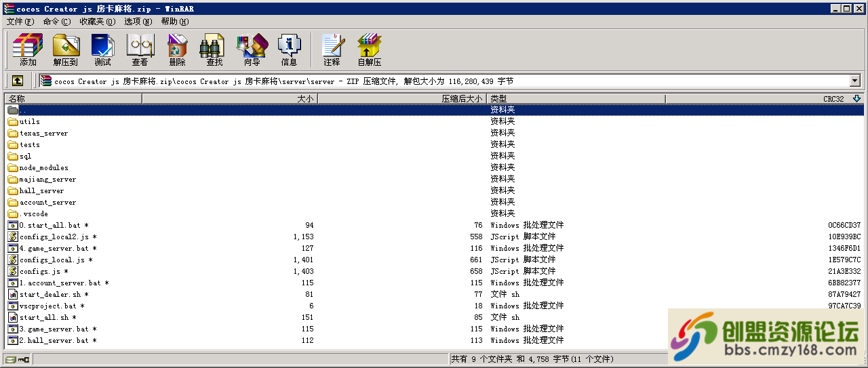Screen dimensions: 868x368
Task: Select texas_server folder row
Action: click(x=434, y=133)
